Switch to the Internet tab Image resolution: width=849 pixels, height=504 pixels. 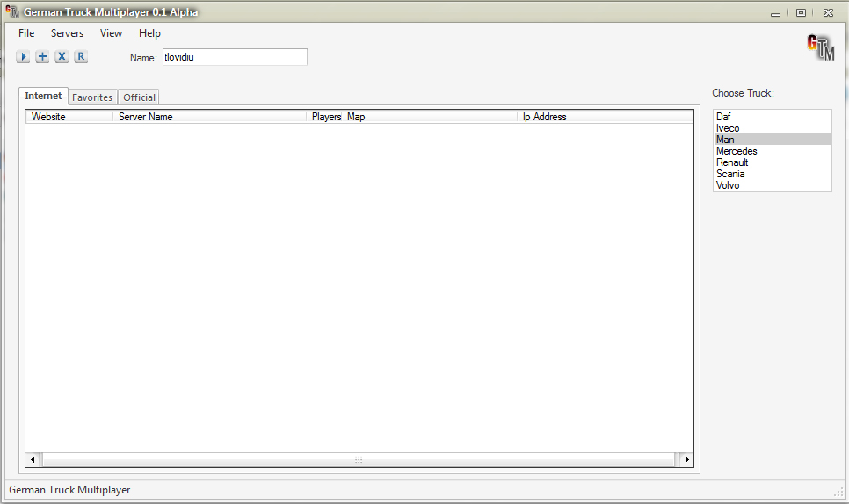pyautogui.click(x=43, y=96)
